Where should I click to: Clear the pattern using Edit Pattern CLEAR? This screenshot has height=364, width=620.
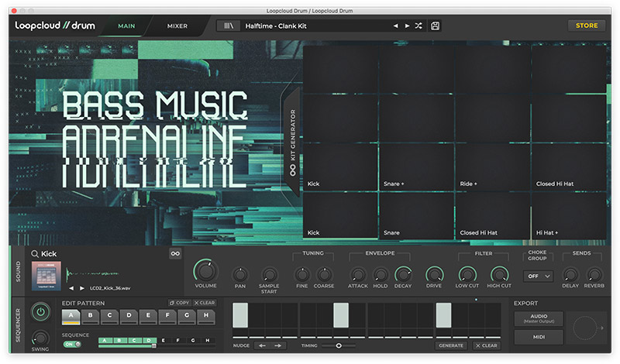[x=205, y=303]
